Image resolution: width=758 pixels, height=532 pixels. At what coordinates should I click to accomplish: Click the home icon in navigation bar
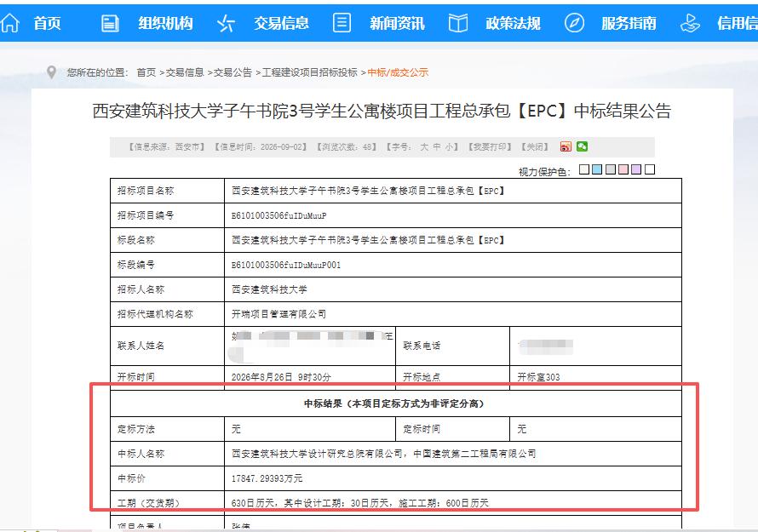pos(9,23)
